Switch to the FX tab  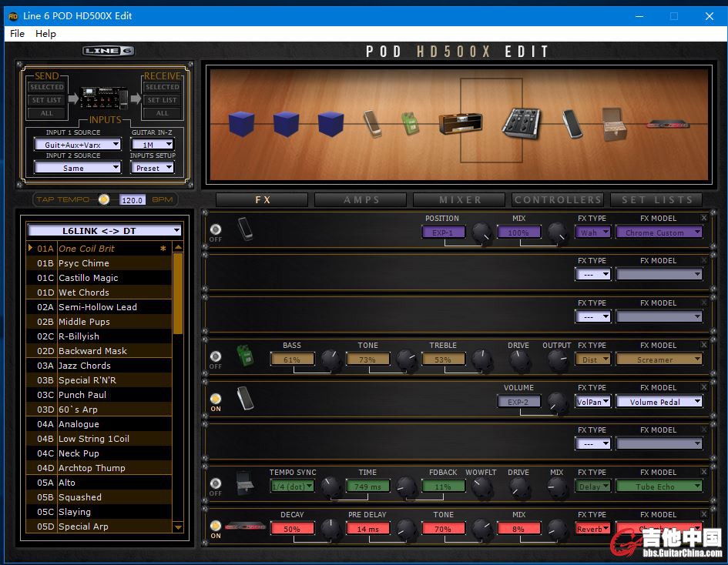[263, 200]
